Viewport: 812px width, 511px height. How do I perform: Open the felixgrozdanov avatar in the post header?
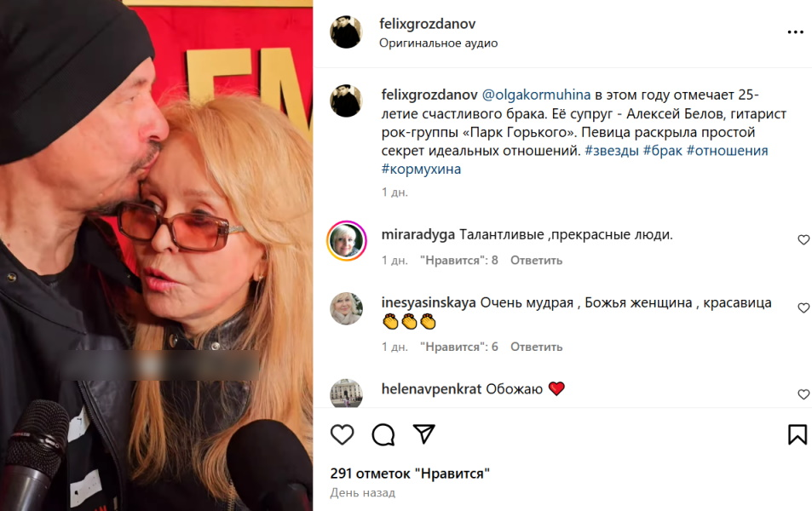tap(346, 32)
